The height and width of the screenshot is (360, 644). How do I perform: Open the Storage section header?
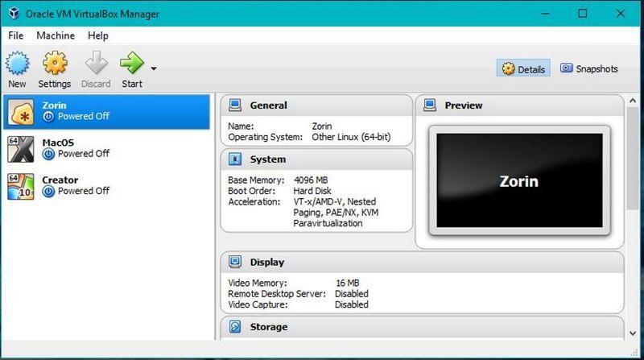[x=422, y=327]
